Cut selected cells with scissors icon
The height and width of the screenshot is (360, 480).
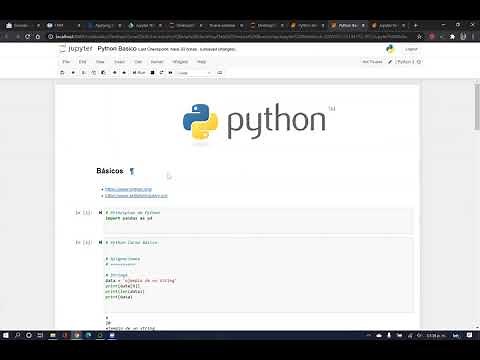click(84, 72)
